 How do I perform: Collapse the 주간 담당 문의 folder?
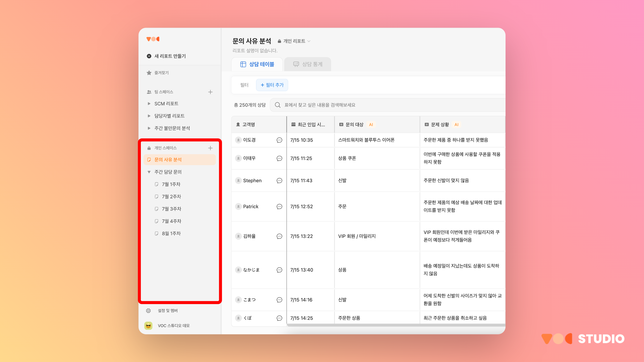pyautogui.click(x=149, y=172)
